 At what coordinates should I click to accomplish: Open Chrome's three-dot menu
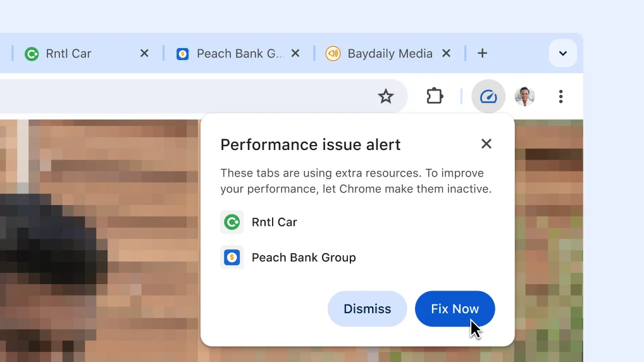tap(560, 97)
